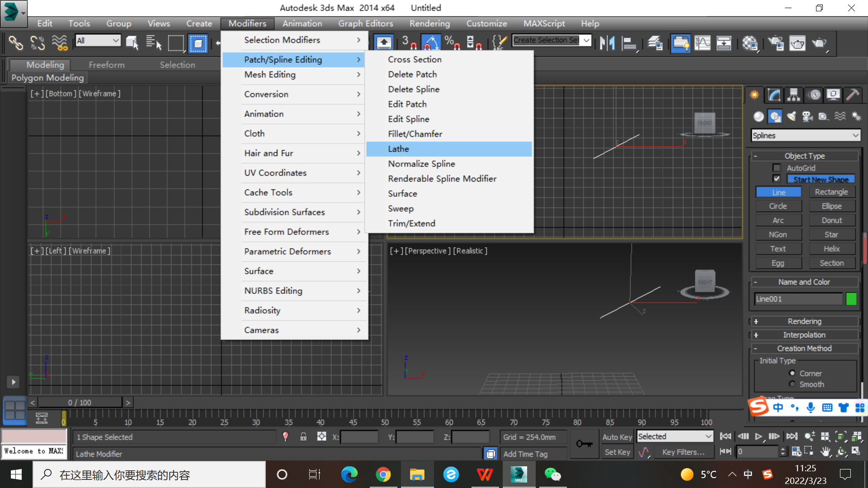Open the Select by Name dialog icon

[154, 43]
